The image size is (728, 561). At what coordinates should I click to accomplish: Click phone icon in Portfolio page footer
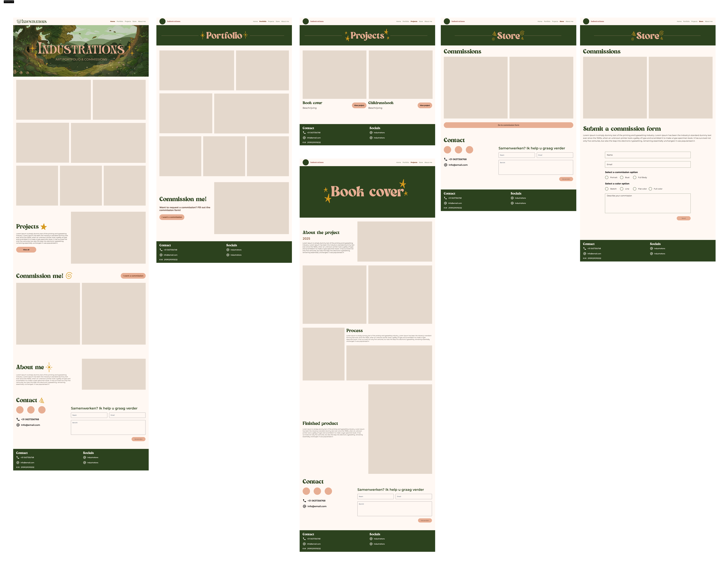click(161, 250)
